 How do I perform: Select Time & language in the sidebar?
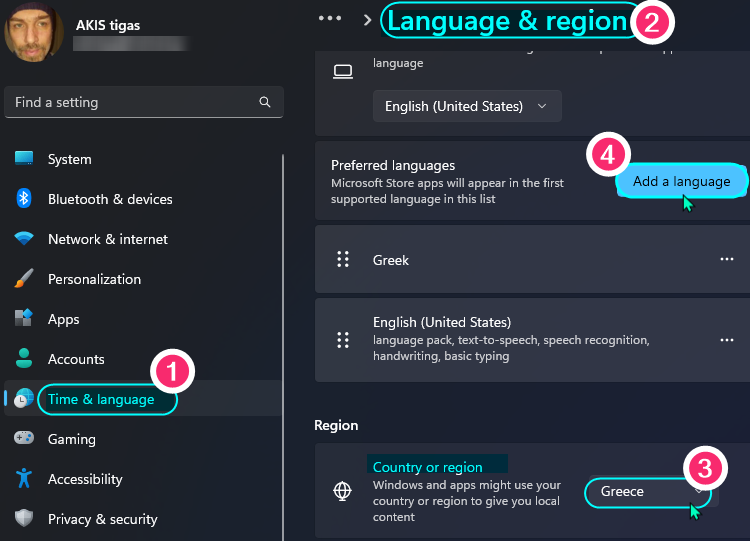click(x=101, y=399)
